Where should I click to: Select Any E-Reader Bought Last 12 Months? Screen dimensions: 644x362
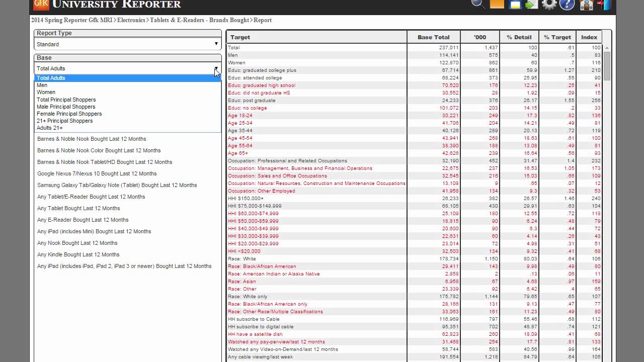click(83, 220)
